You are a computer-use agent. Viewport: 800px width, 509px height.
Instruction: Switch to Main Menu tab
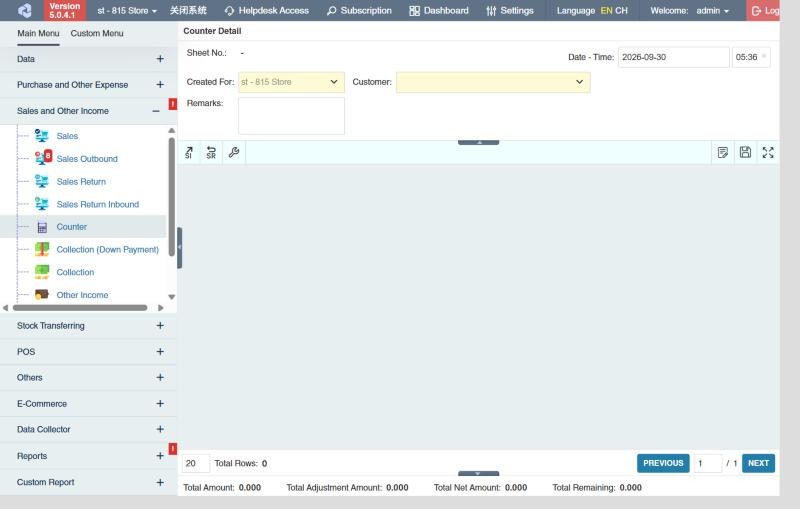[38, 33]
